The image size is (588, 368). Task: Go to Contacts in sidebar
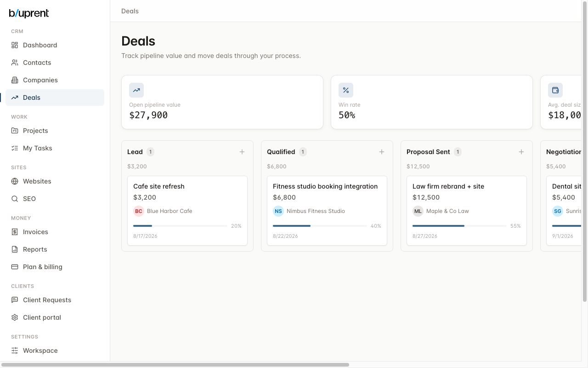pos(55,63)
